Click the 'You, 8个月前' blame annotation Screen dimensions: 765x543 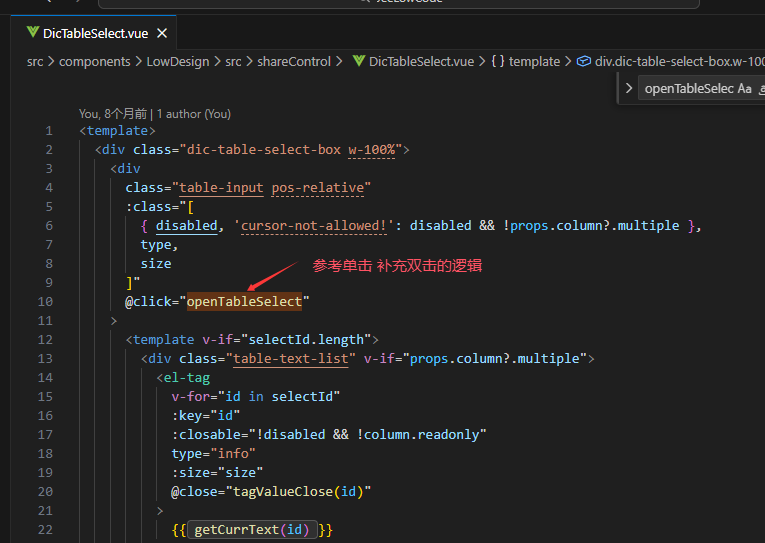113,114
